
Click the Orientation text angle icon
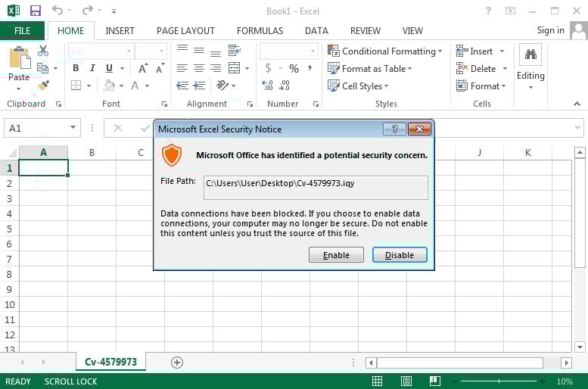(x=222, y=86)
